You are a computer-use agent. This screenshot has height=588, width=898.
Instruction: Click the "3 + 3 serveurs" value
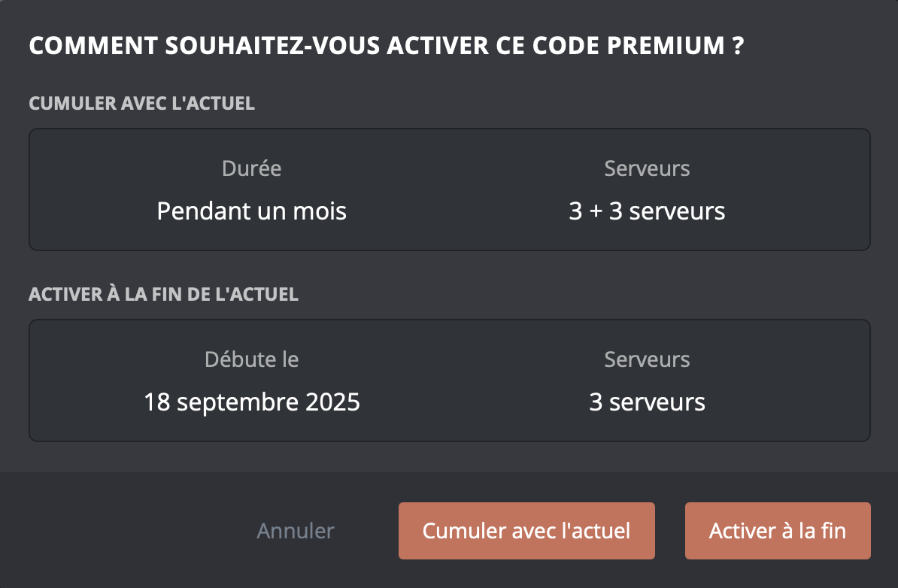click(647, 211)
